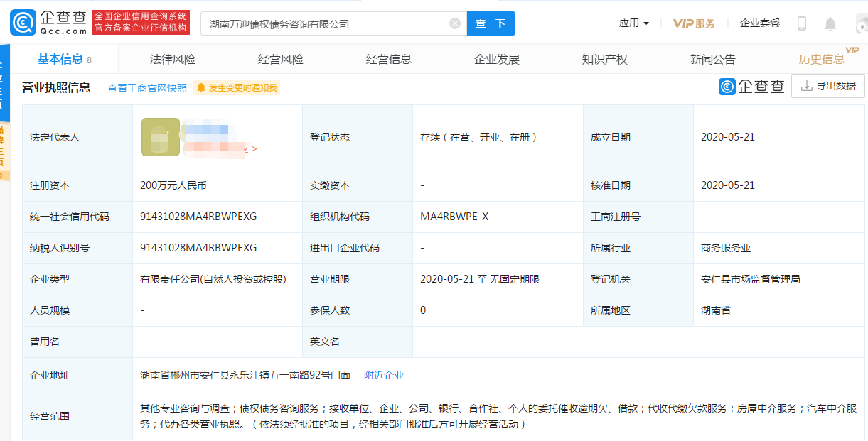Expand the 应用 dropdown
The width and height of the screenshot is (868, 441).
[x=633, y=23]
